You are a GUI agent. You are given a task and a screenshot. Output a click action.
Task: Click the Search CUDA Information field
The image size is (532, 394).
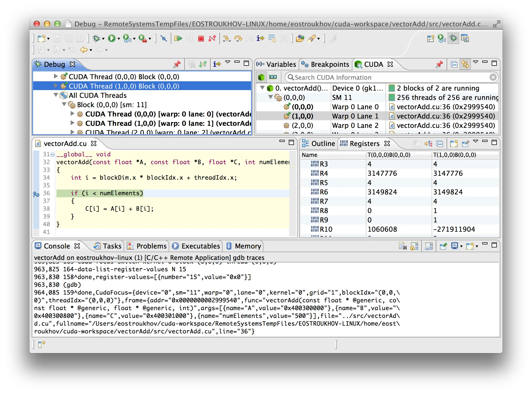tap(391, 77)
